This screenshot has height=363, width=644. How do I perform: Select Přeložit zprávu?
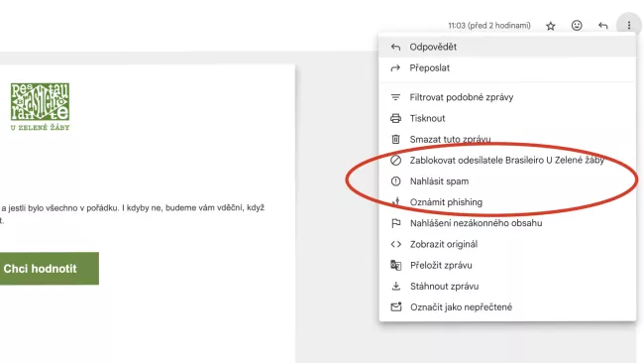pyautogui.click(x=507, y=265)
